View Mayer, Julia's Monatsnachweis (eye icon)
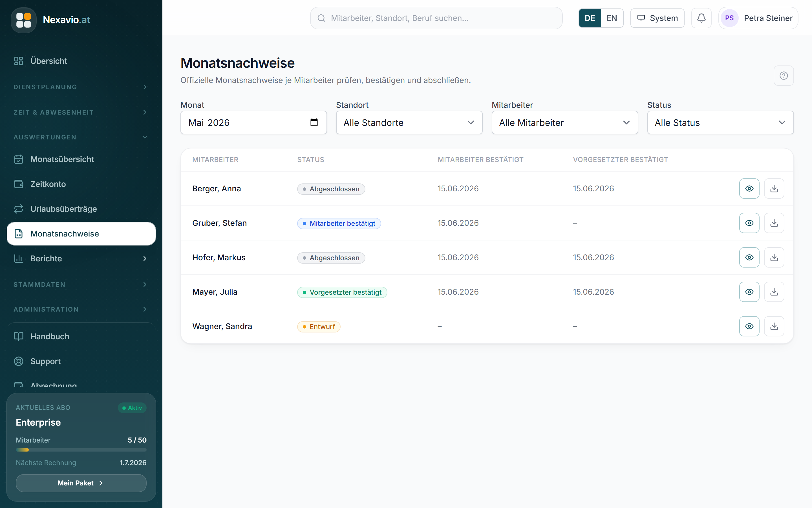The width and height of the screenshot is (812, 508). [x=749, y=292]
